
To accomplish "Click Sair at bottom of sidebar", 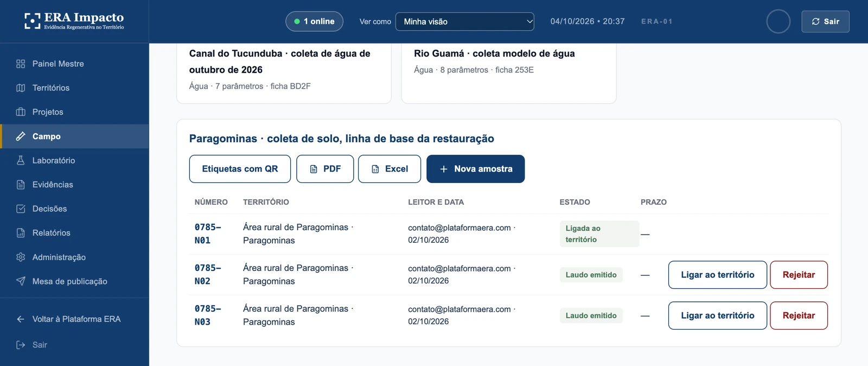I will (x=74, y=345).
